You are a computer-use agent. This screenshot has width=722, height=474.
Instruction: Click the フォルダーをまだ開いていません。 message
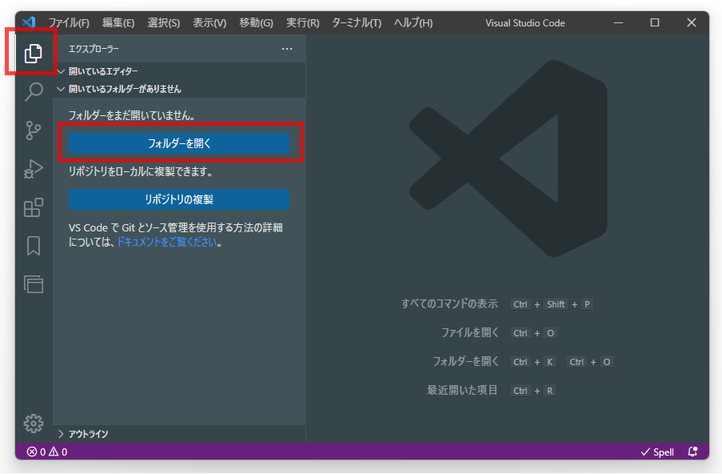[x=132, y=116]
